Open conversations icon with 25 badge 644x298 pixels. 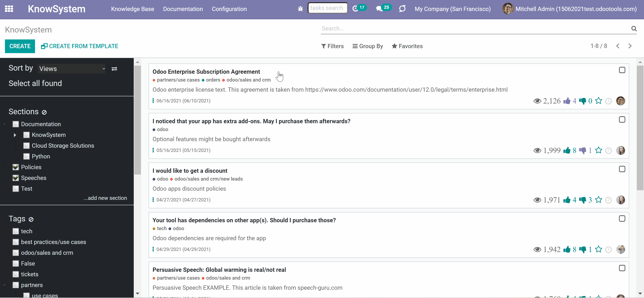383,9
